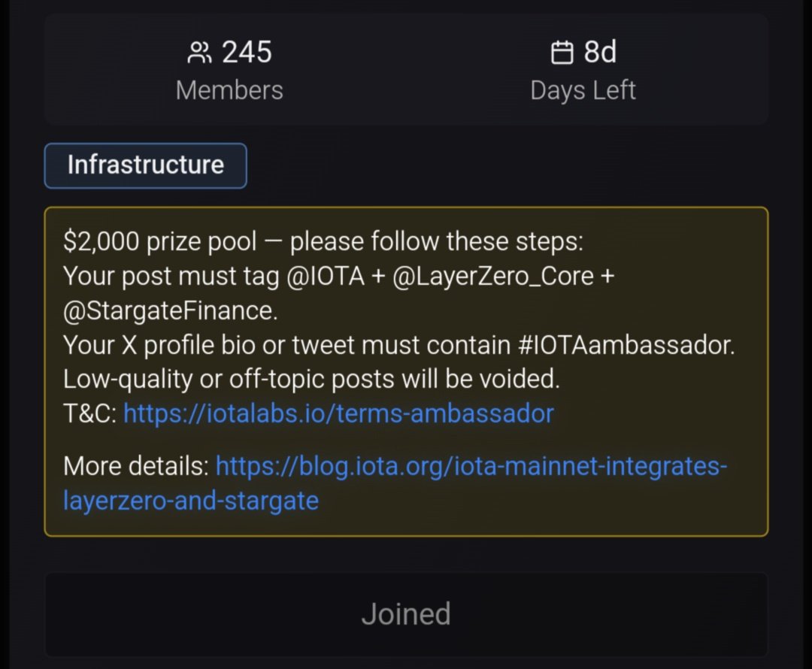Click the @LayerZero_Core mention text

pos(492,276)
